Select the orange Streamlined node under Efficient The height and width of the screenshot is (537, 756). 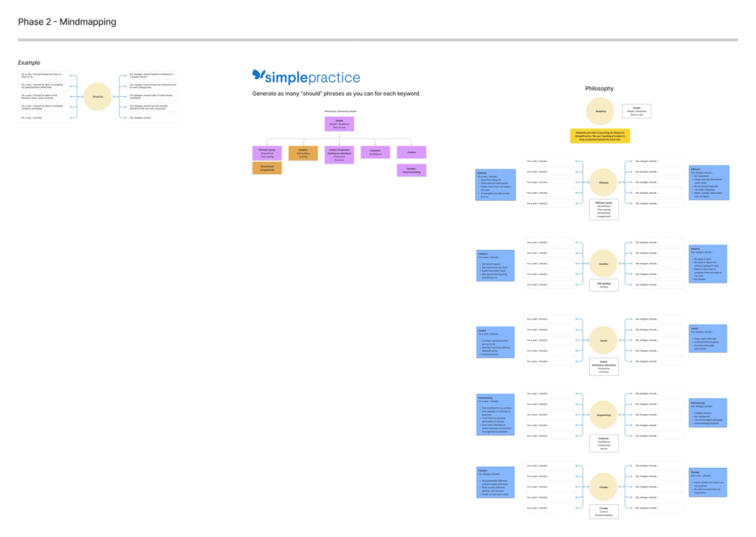[267, 168]
